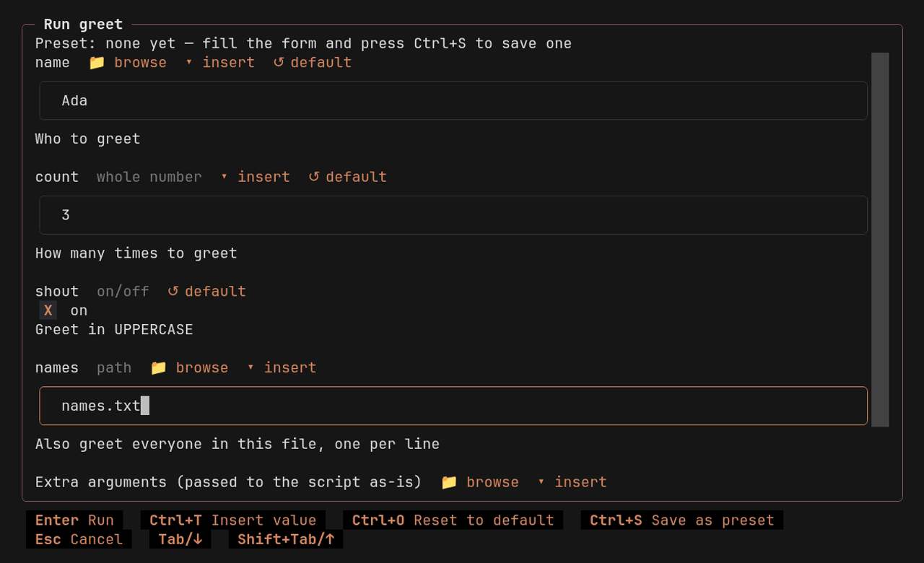This screenshot has height=563, width=924.
Task: Focus the count input containing 3
Action: pos(453,215)
